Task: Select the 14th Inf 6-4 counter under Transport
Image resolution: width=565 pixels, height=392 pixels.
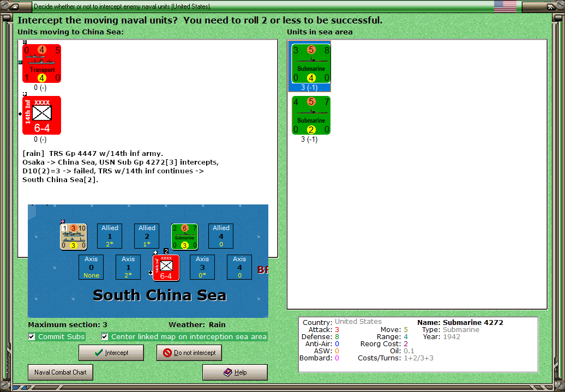Action: pyautogui.click(x=42, y=115)
